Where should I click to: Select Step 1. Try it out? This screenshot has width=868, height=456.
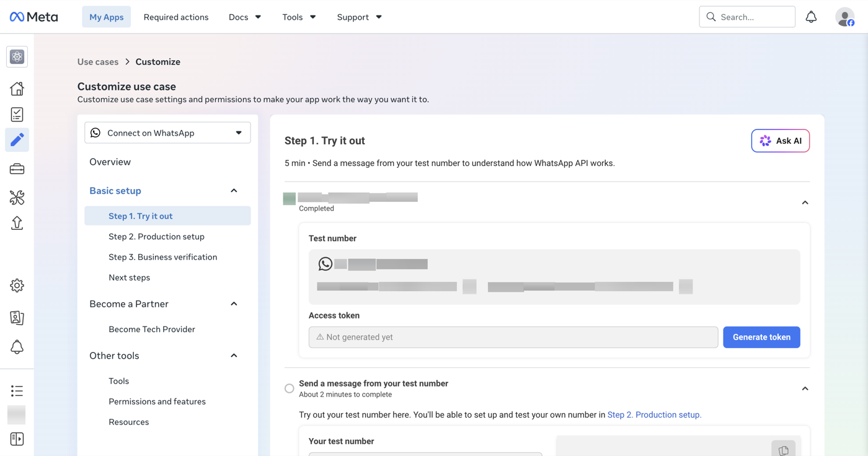coord(167,216)
